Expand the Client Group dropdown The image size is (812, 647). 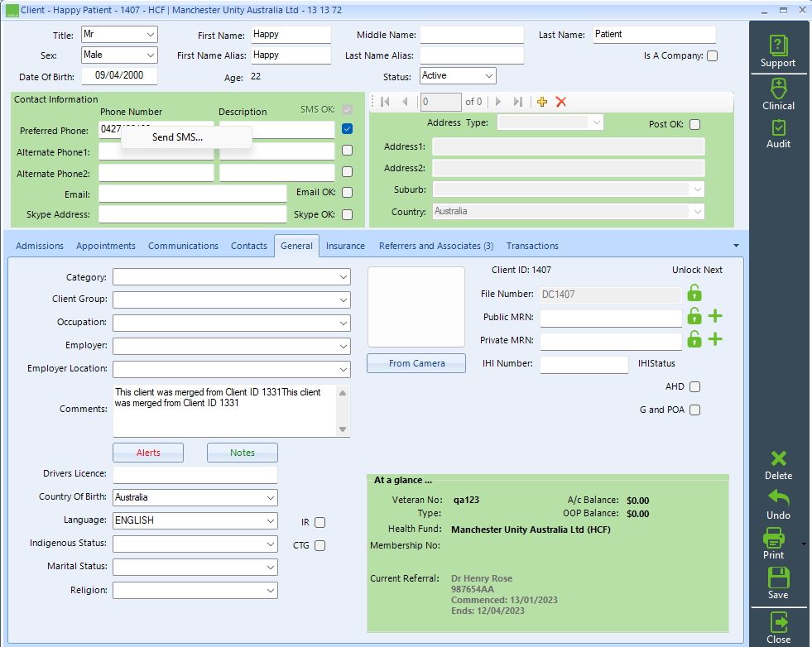[344, 300]
